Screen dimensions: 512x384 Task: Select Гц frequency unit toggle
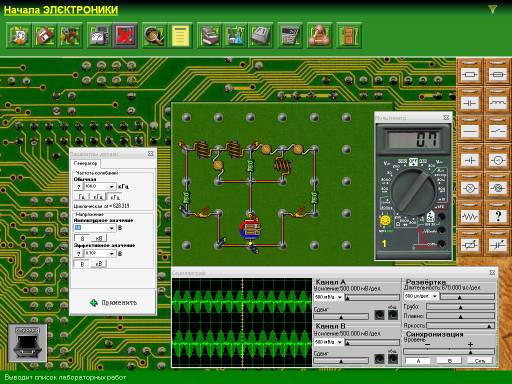point(82,196)
